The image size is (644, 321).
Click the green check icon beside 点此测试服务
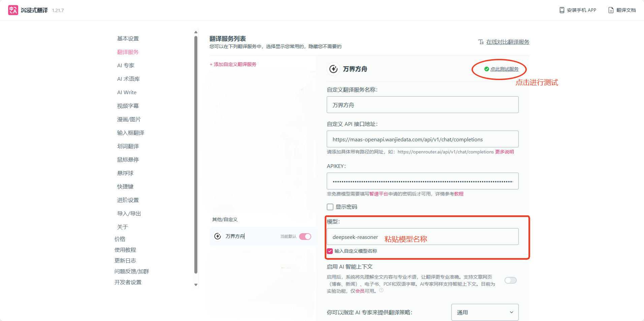486,69
